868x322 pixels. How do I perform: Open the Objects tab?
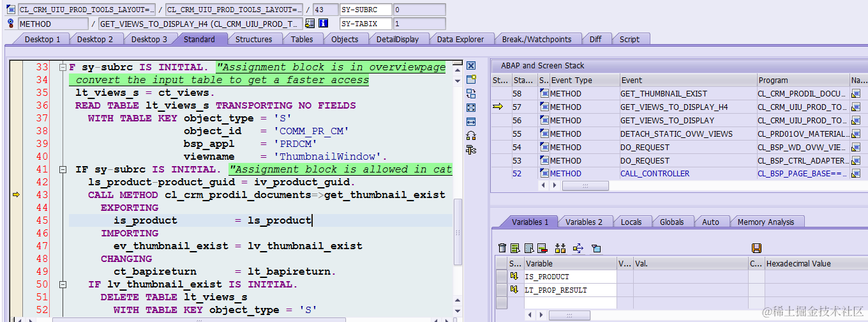(x=345, y=40)
